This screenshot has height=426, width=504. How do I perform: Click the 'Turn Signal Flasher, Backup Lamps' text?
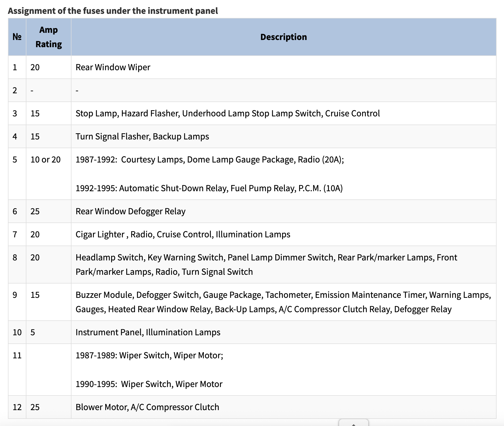(142, 136)
